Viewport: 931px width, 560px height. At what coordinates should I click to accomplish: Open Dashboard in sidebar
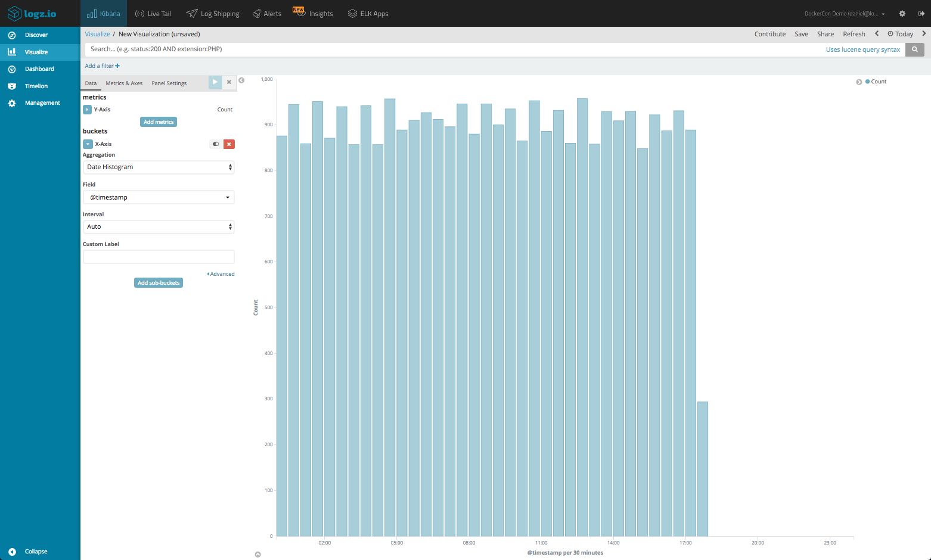point(40,69)
